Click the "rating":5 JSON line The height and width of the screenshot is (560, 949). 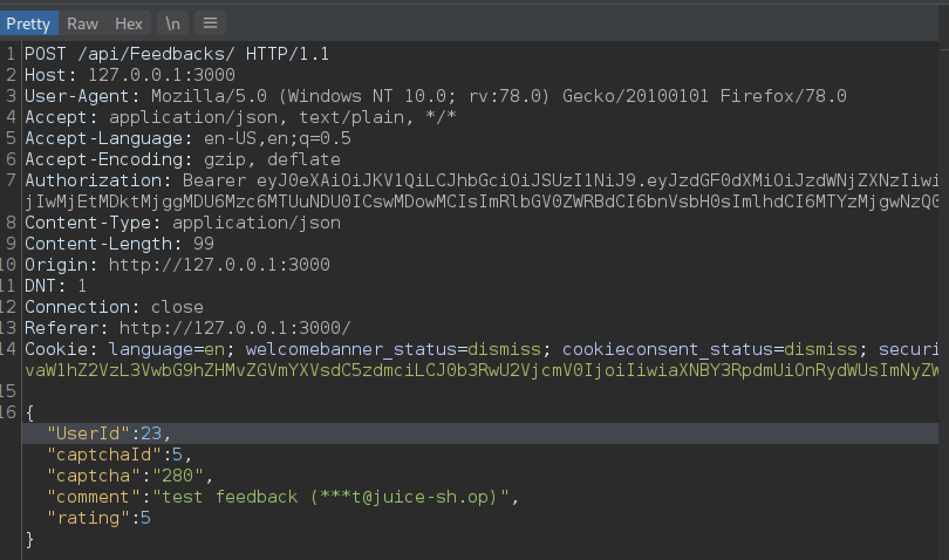(x=98, y=518)
